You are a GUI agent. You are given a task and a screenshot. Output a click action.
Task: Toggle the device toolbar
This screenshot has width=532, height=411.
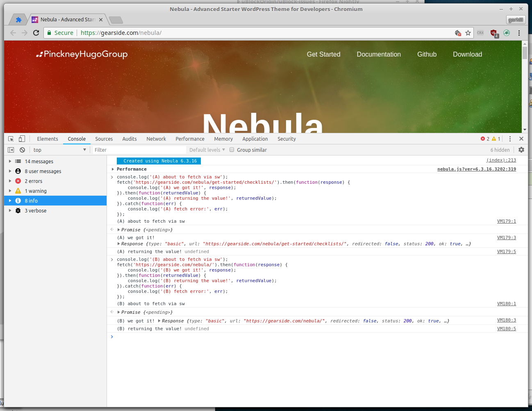pos(22,139)
